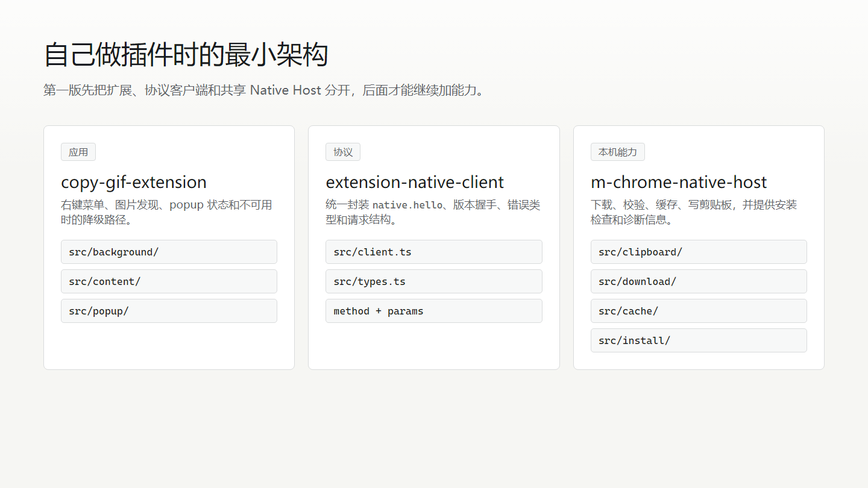Click the extension-native-client card title
This screenshot has width=868, height=488.
[415, 182]
